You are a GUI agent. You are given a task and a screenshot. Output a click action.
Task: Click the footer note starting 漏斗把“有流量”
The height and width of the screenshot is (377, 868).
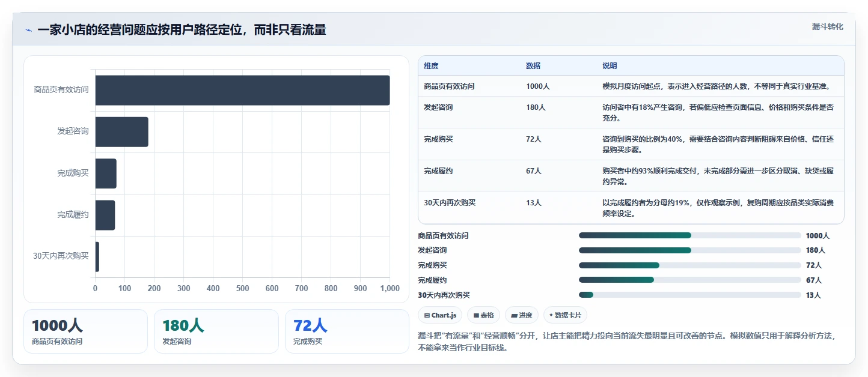(x=627, y=342)
